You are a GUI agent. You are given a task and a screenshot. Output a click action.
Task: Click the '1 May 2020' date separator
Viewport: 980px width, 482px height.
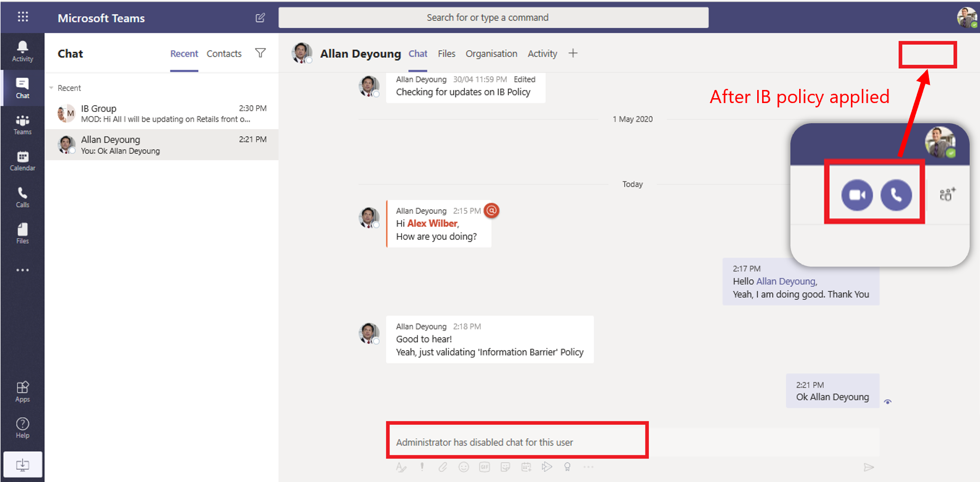click(632, 119)
